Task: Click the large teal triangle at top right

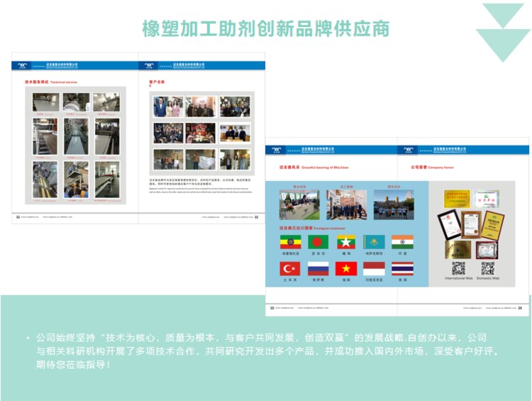Action: tap(503, 44)
